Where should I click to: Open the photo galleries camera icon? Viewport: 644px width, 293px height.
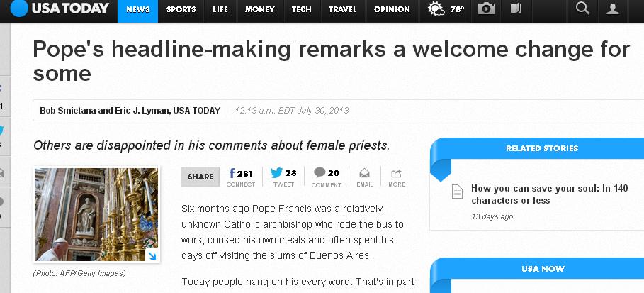tap(486, 9)
